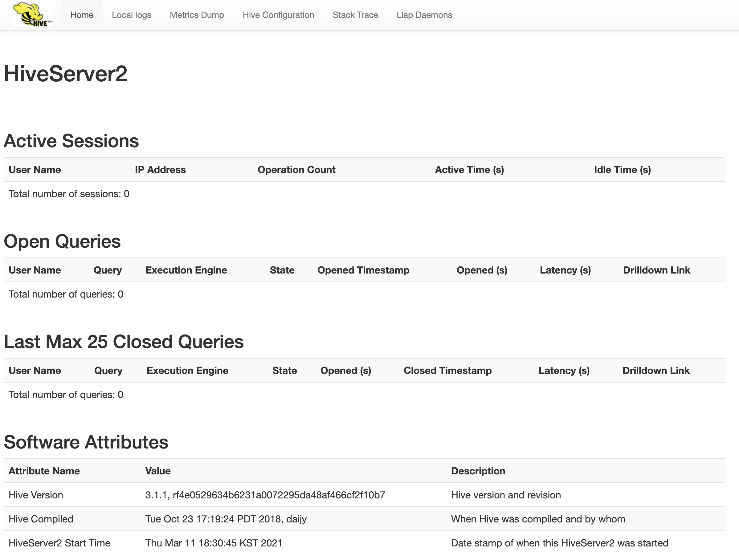
Task: Click the Hive version value 3.1.1 revision hash
Action: coord(265,495)
